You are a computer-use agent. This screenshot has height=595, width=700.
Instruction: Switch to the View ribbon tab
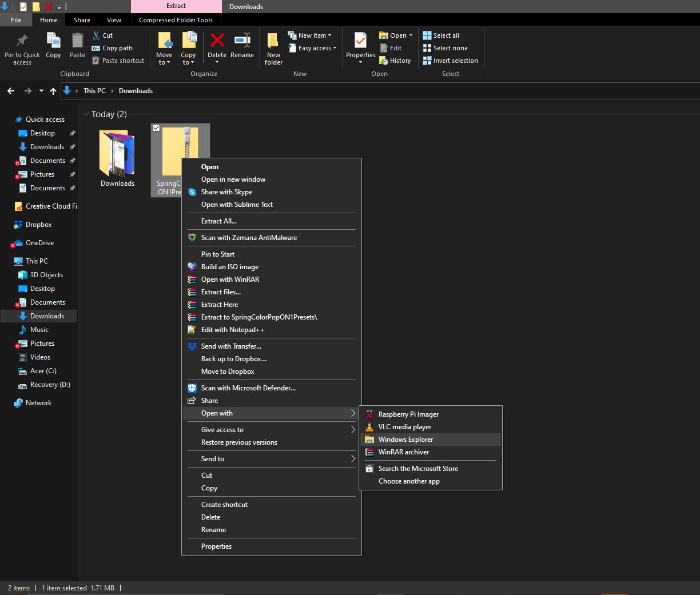click(114, 20)
